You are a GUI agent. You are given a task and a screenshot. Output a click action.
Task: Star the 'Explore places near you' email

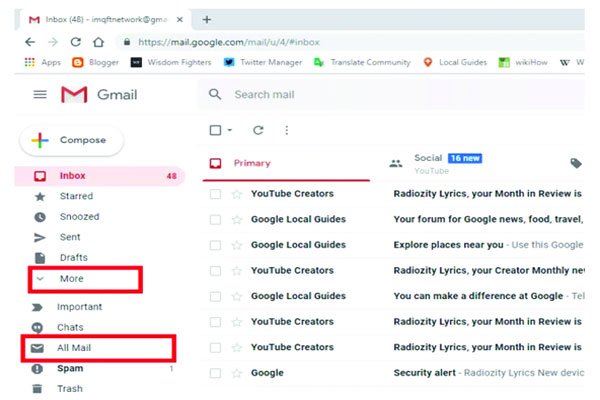[237, 245]
